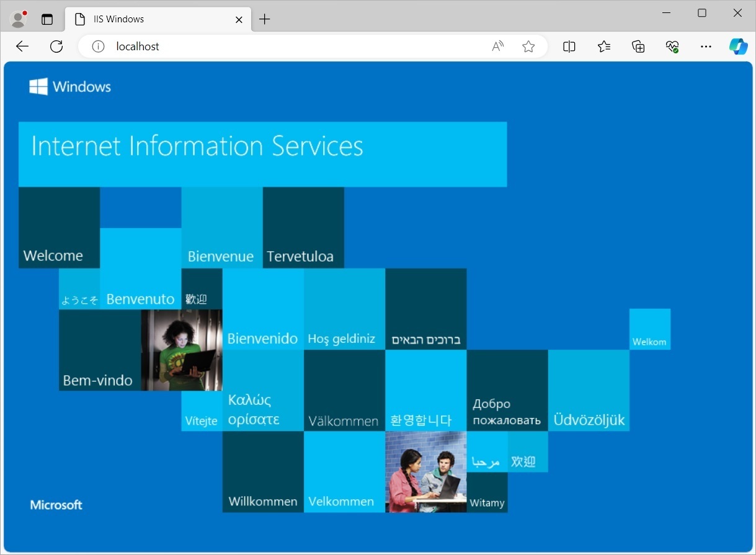Image resolution: width=756 pixels, height=555 pixels.
Task: Activate the Read Aloud icon
Action: tap(497, 47)
